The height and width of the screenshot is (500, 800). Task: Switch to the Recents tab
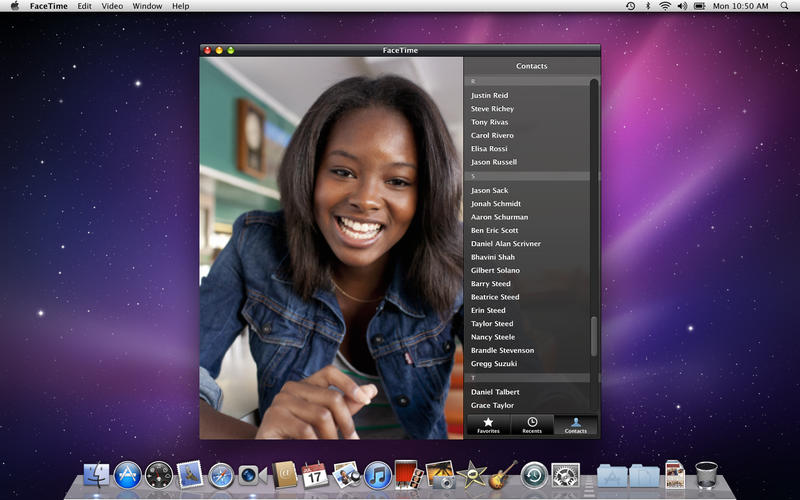point(532,425)
